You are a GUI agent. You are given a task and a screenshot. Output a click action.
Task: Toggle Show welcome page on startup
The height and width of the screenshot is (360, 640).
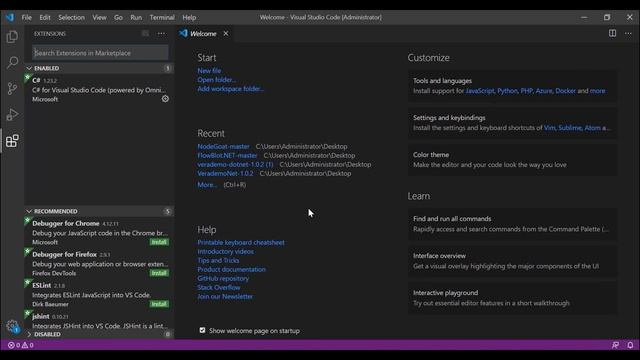click(202, 330)
